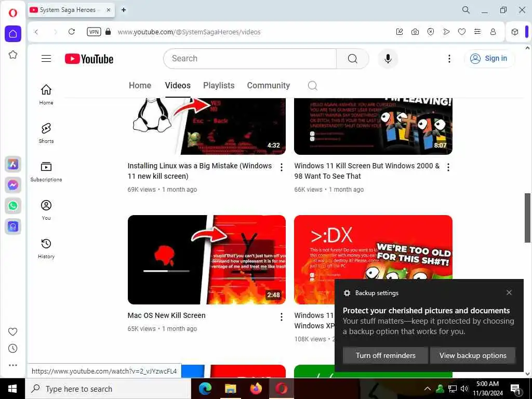Open music player sidebar icon
This screenshot has width=532, height=399.
[13, 227]
